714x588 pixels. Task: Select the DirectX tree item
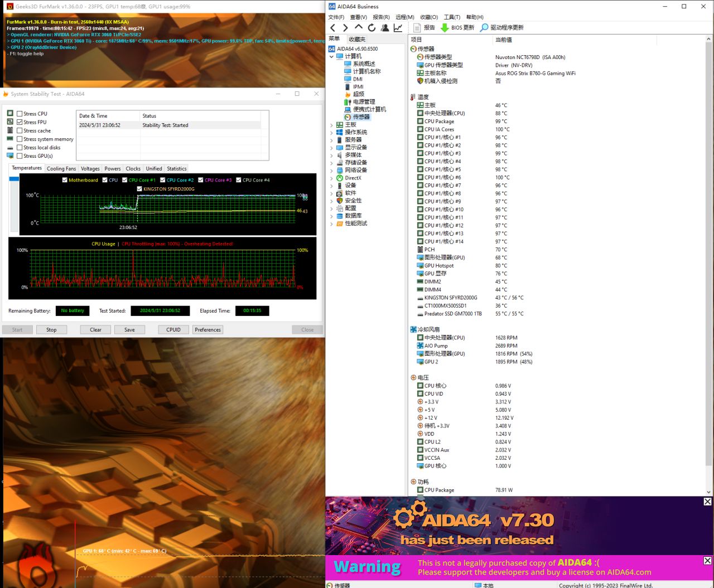353,178
